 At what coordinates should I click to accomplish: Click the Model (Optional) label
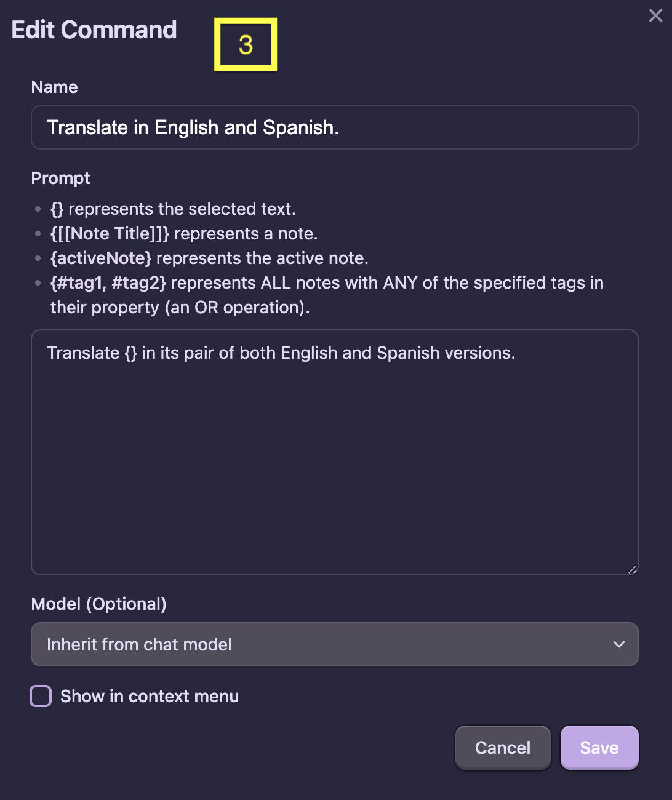pyautogui.click(x=98, y=604)
